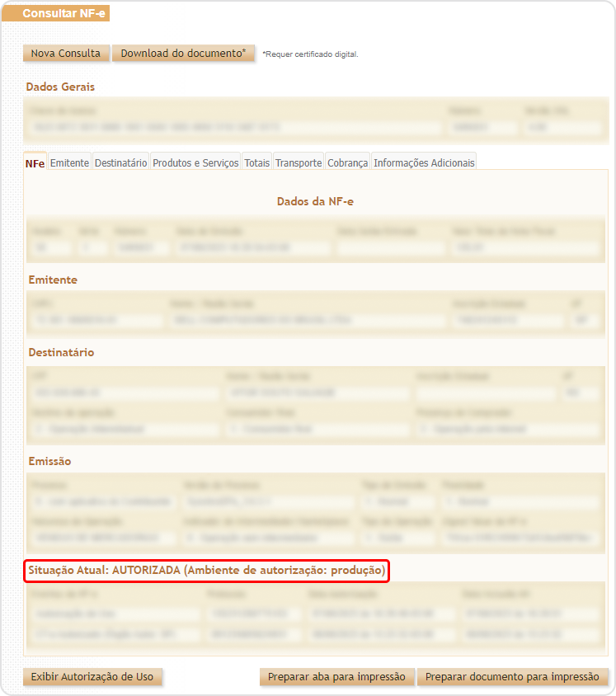Click Preparar documento para impressão

[512, 676]
